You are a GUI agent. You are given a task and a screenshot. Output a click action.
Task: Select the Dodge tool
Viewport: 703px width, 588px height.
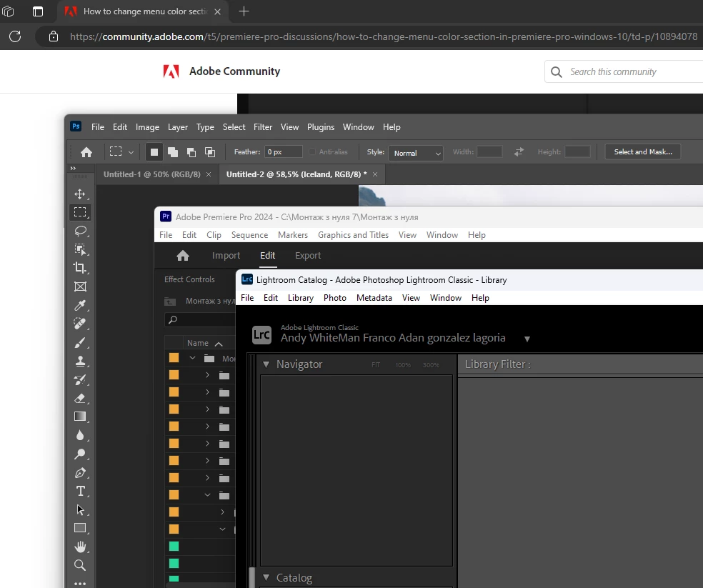(80, 454)
